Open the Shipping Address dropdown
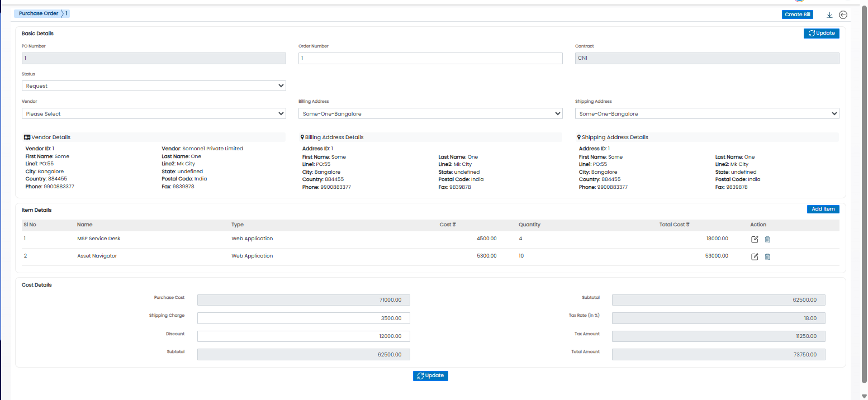This screenshot has height=400, width=868. point(707,113)
